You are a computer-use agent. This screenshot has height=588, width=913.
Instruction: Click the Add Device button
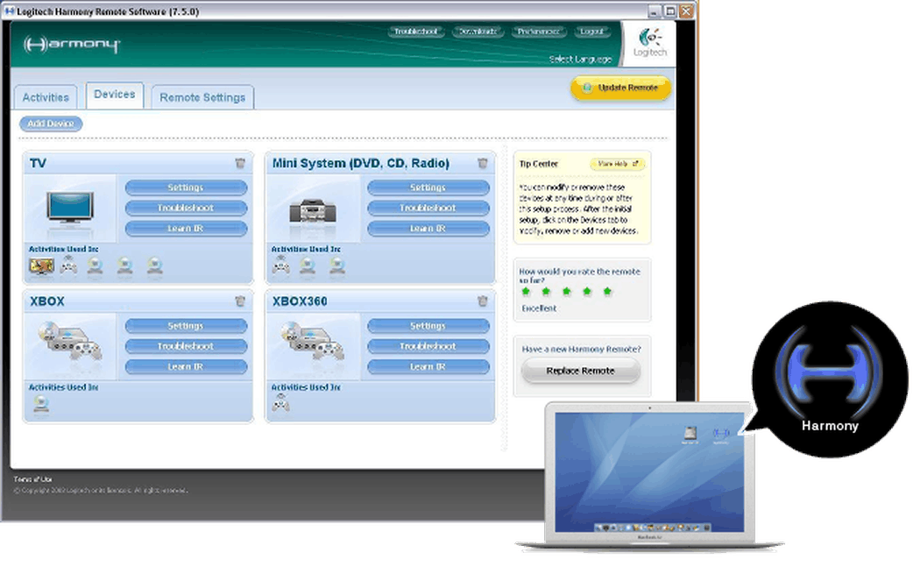pos(51,124)
